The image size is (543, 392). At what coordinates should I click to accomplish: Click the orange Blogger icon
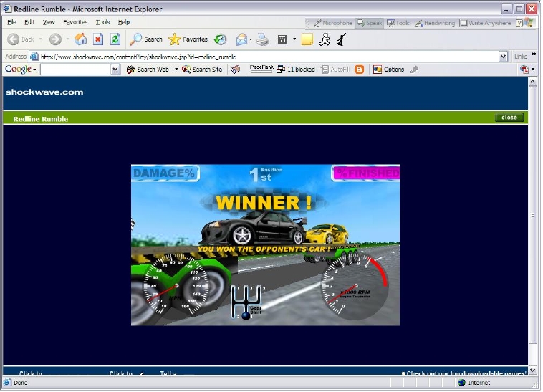click(360, 70)
